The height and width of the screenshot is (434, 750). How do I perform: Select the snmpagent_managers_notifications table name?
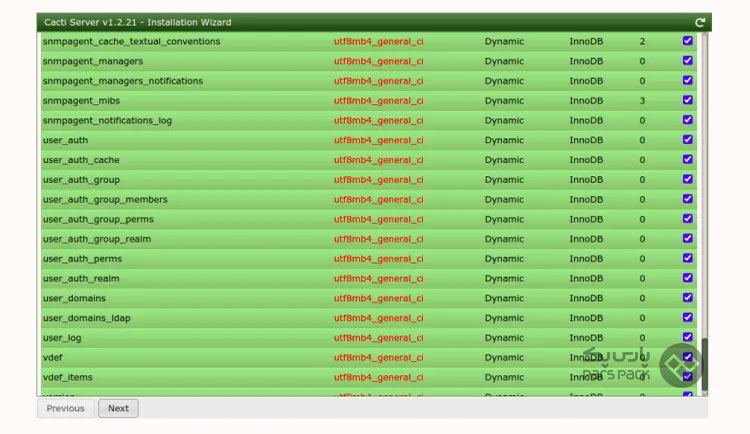[x=123, y=81]
